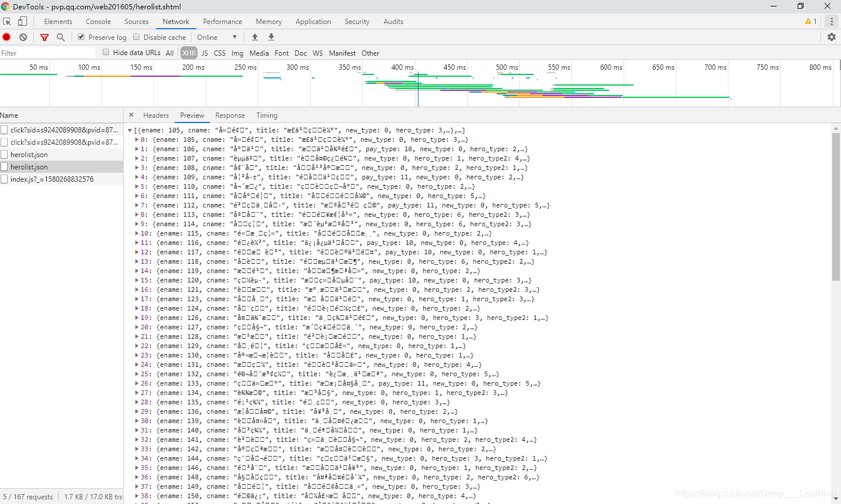Expand JSON item 0 ename 105
Screen dimensions: 841x504
click(137, 139)
